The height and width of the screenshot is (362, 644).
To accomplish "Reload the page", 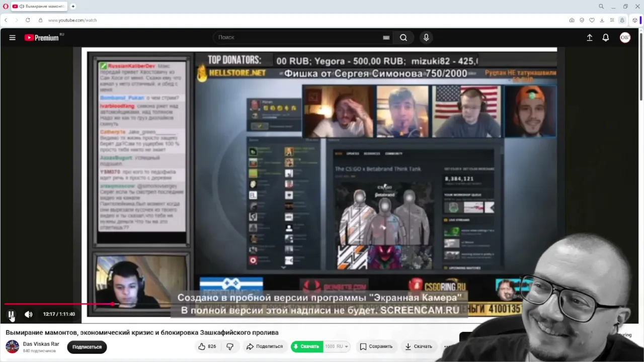I will (28, 20).
